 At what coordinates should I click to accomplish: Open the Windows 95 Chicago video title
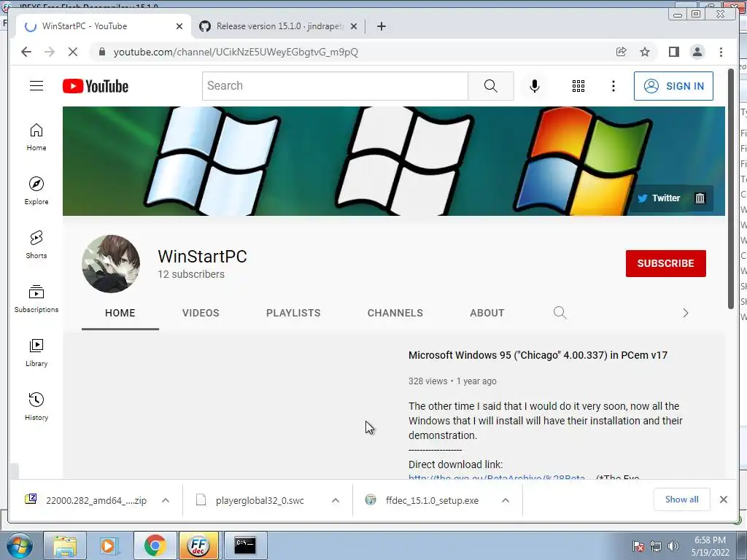coord(538,355)
